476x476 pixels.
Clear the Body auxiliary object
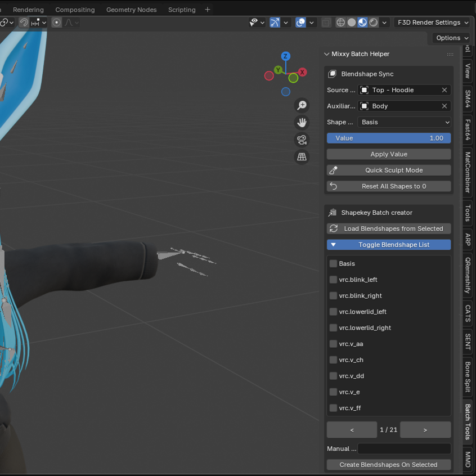[444, 106]
